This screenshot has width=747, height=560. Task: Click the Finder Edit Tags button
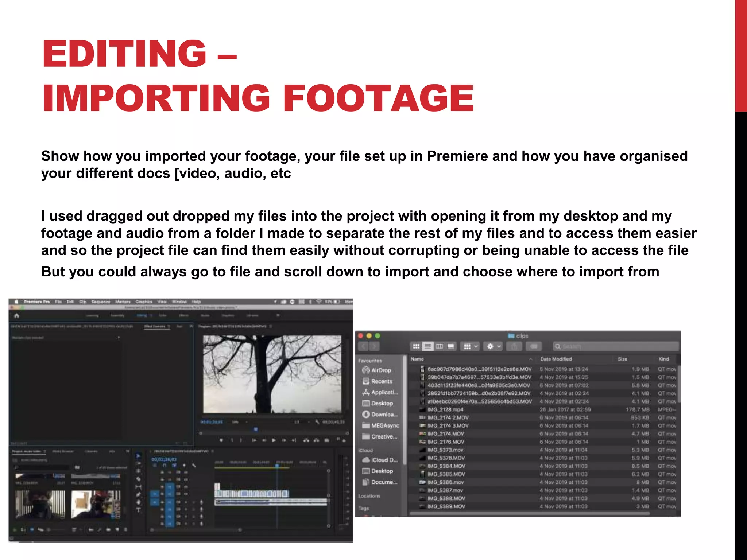534,346
